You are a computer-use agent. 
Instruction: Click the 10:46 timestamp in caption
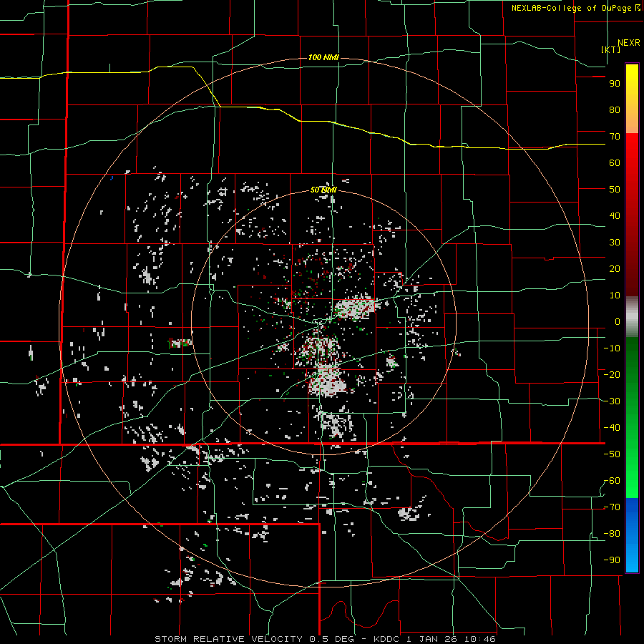(x=479, y=639)
